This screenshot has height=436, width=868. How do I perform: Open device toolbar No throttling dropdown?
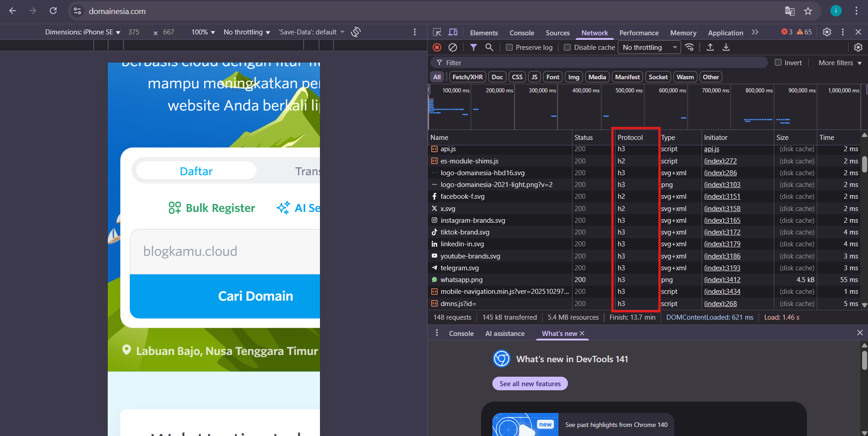[247, 32]
